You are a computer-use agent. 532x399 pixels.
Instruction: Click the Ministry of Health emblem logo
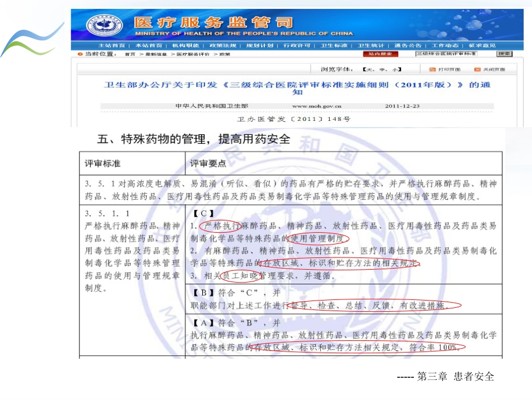[104, 25]
